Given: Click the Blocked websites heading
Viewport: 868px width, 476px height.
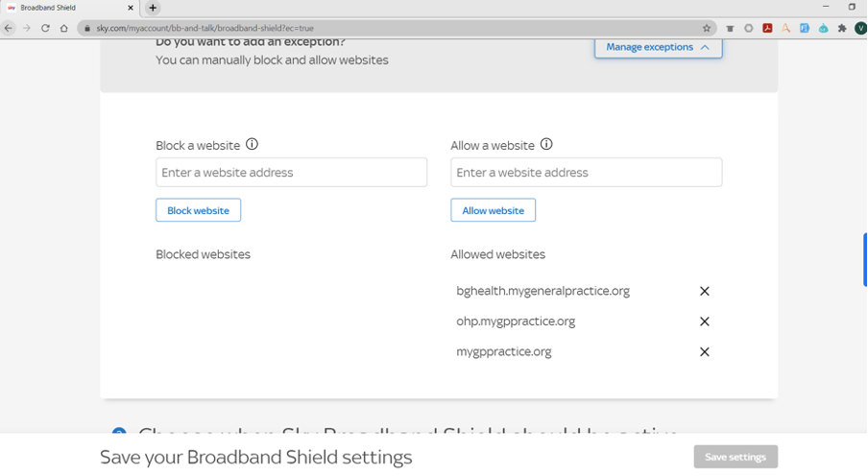Looking at the screenshot, I should (x=204, y=254).
